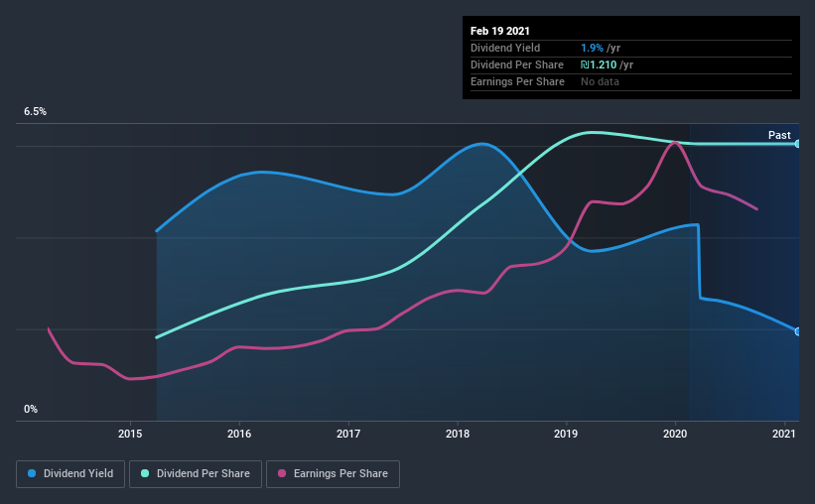Click the 2017 x-axis label
The height and width of the screenshot is (504, 815).
click(348, 434)
